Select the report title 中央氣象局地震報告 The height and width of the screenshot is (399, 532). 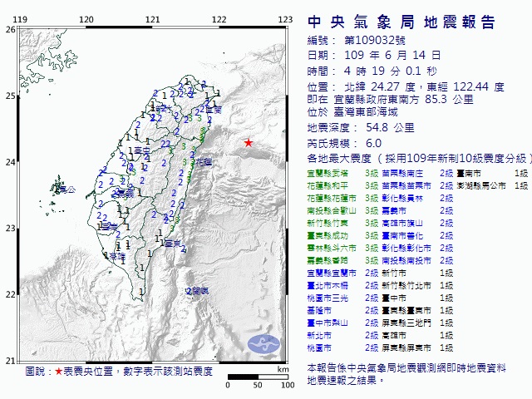click(401, 22)
